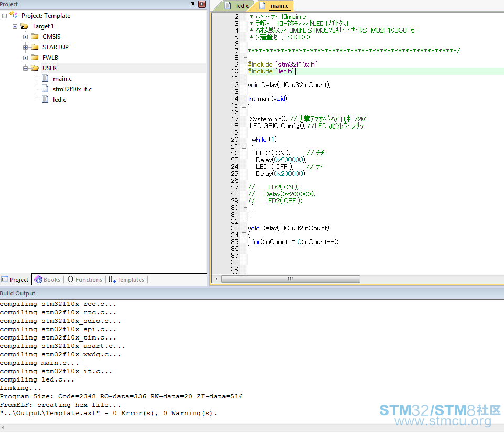Click the 'SystemInit();' code line

[269, 119]
